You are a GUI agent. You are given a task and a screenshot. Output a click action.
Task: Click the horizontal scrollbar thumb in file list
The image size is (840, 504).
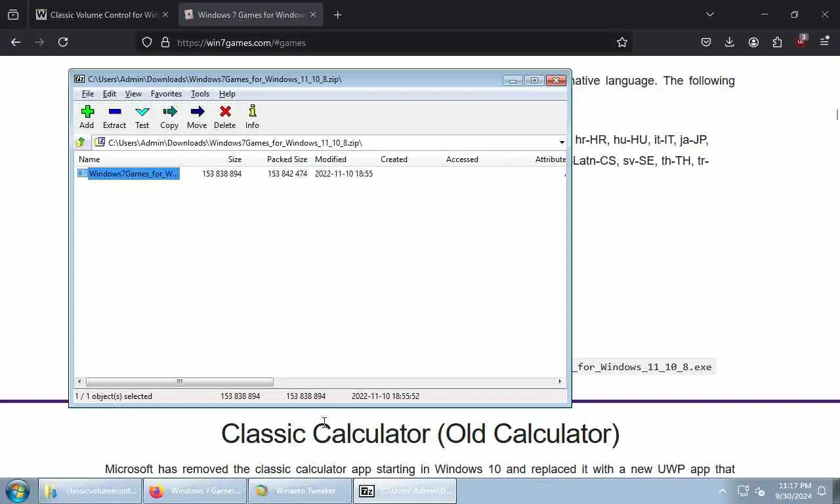click(179, 381)
